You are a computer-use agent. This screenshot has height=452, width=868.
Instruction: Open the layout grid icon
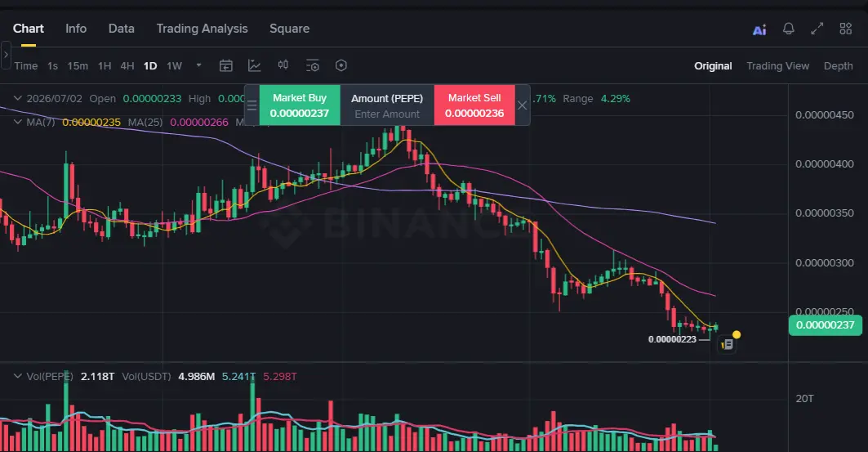[845, 29]
